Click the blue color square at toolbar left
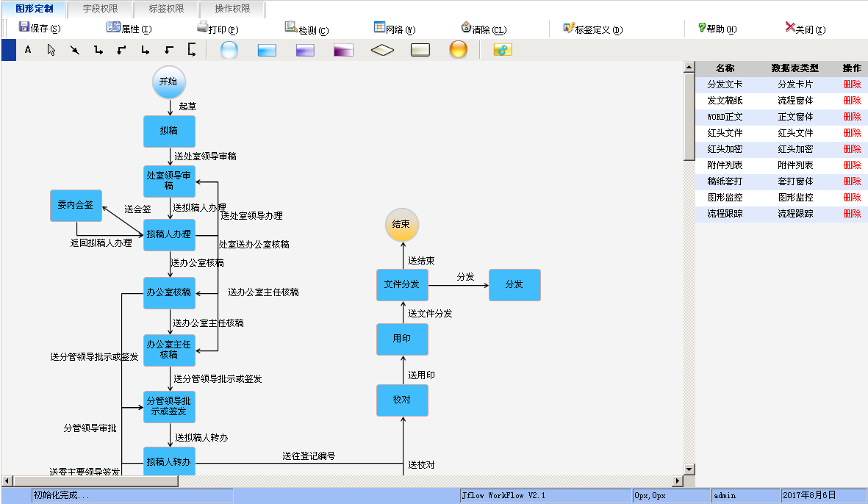 (9, 51)
